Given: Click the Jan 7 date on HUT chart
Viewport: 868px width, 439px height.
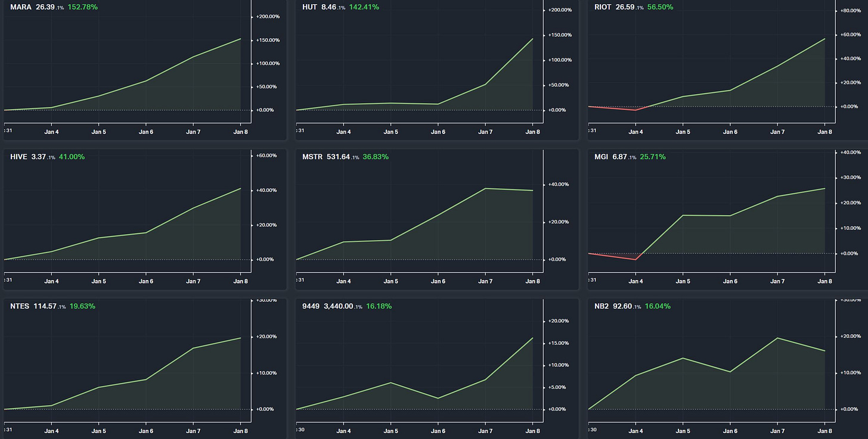Looking at the screenshot, I should [485, 132].
